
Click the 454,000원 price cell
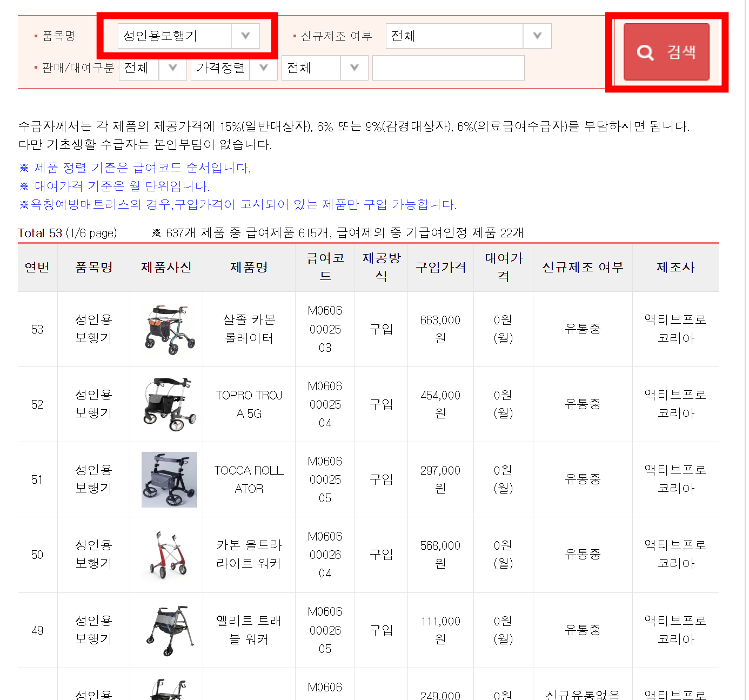440,404
